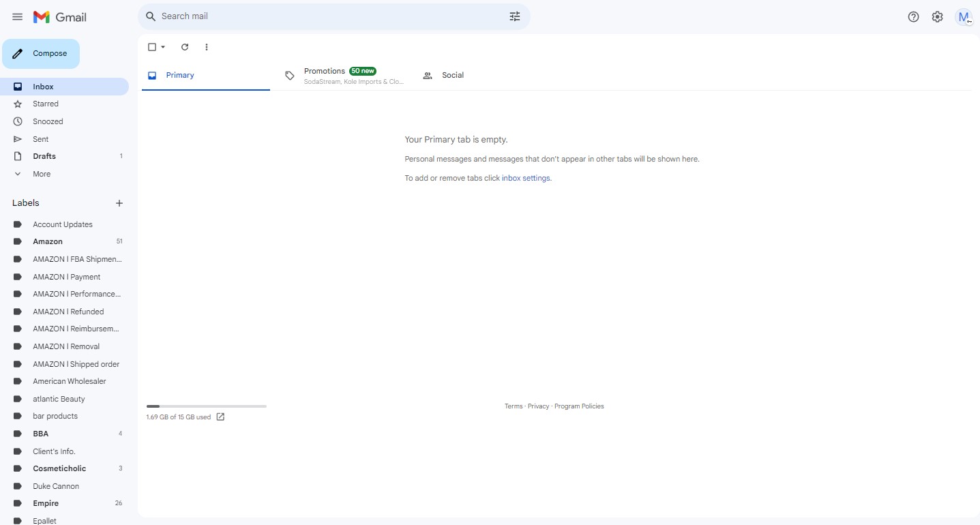
Task: Click the Amazon label tag icon
Action: click(18, 241)
